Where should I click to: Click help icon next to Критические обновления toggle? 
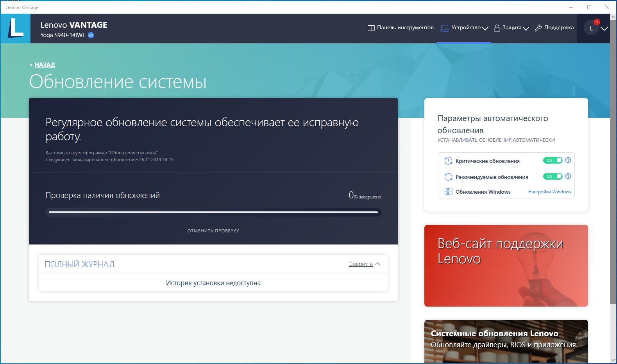point(568,160)
